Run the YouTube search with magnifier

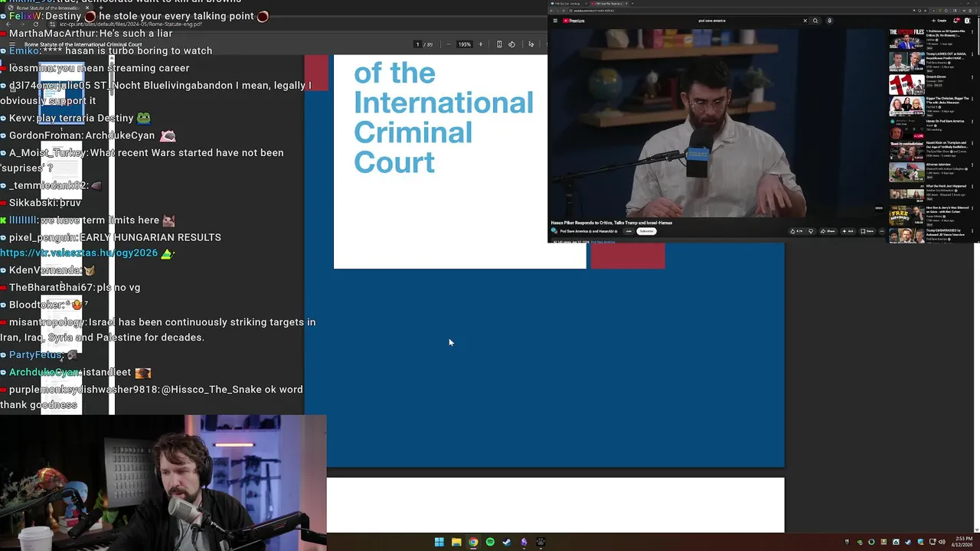(815, 21)
